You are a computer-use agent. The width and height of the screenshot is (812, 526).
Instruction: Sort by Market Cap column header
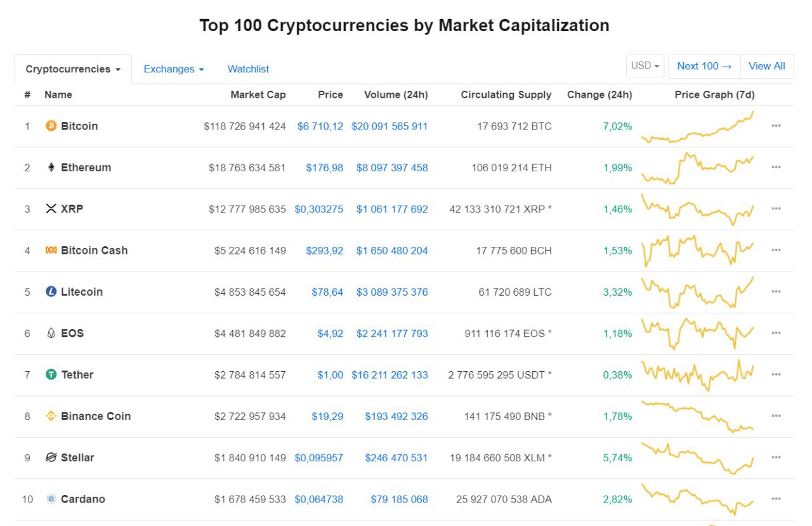pyautogui.click(x=258, y=95)
